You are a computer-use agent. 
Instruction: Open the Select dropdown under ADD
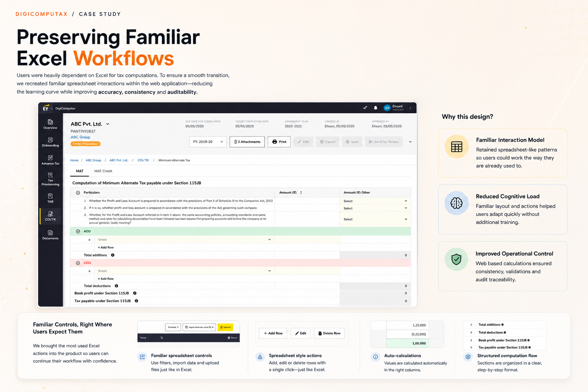coord(185,240)
